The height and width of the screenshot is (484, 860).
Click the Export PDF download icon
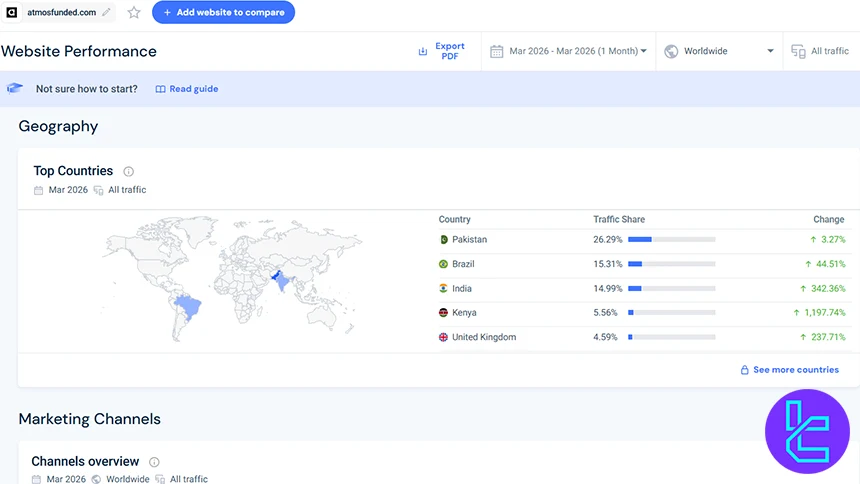point(423,51)
